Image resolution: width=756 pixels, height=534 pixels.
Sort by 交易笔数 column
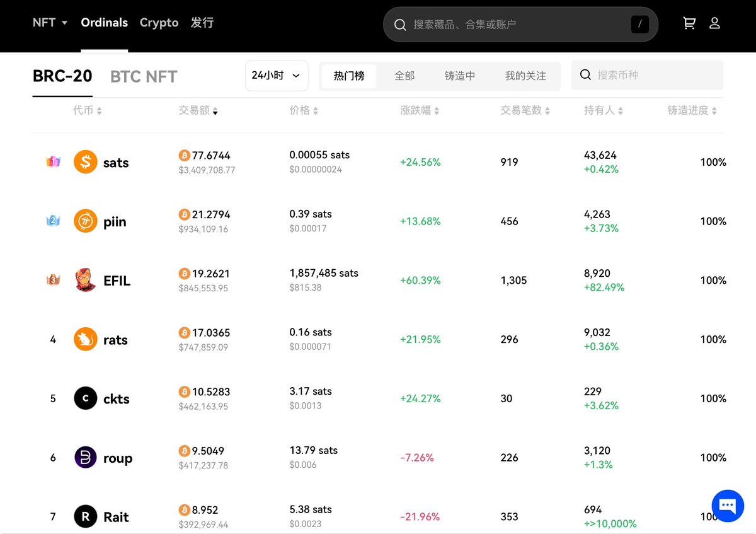525,110
